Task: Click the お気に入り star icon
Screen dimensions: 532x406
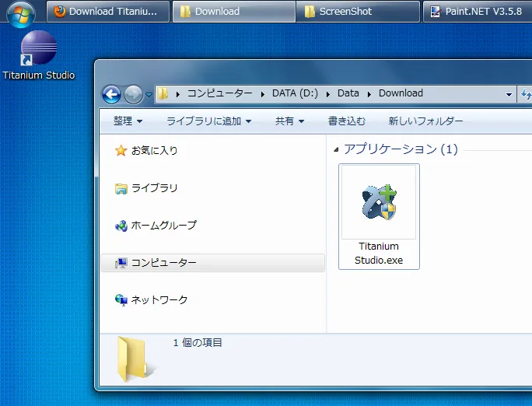Action: click(121, 151)
